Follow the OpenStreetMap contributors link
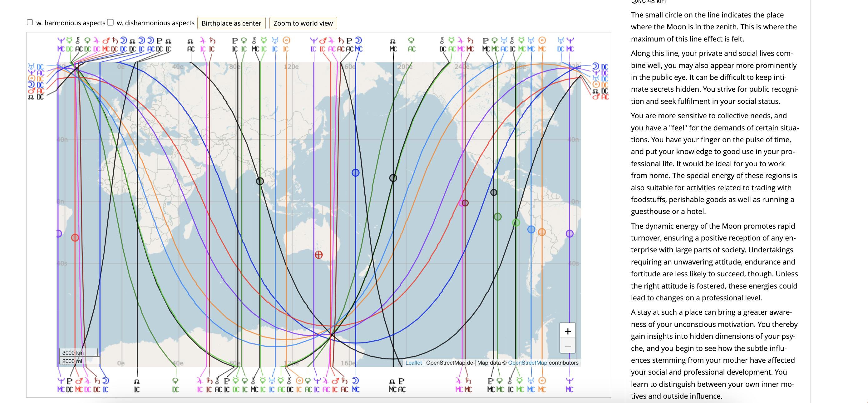 click(528, 363)
